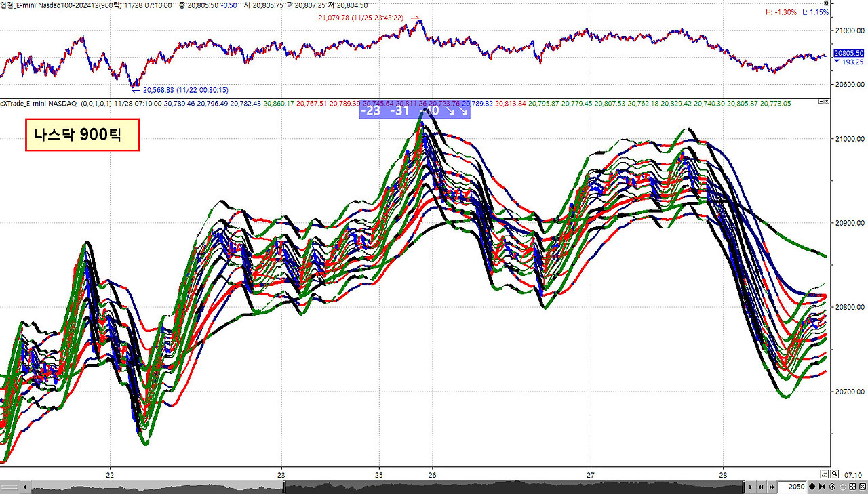The height and width of the screenshot is (494, 868).
Task: Click the grip handle at the scrollbar's left end
Action: 9,487
